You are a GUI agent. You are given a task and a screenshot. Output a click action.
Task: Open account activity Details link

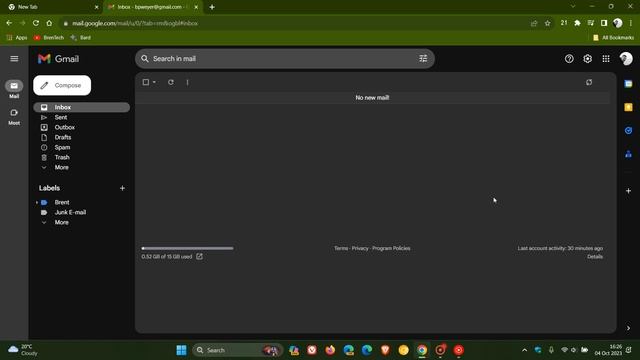coord(595,257)
